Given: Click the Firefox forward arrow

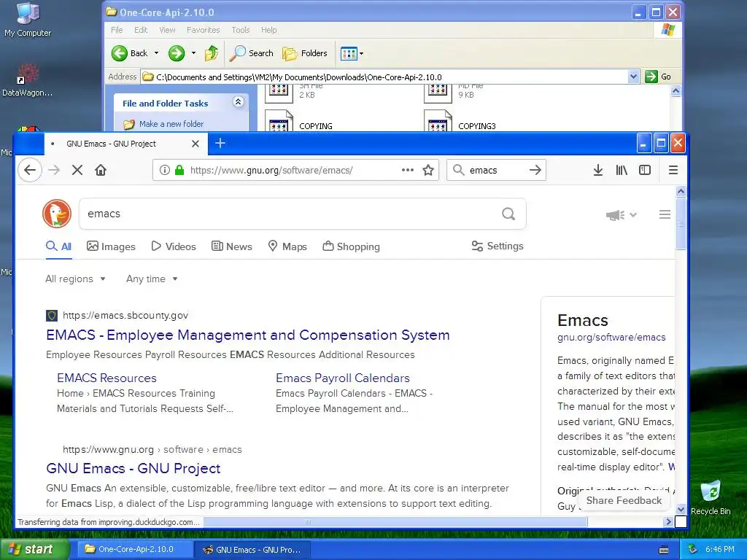Looking at the screenshot, I should [x=54, y=170].
